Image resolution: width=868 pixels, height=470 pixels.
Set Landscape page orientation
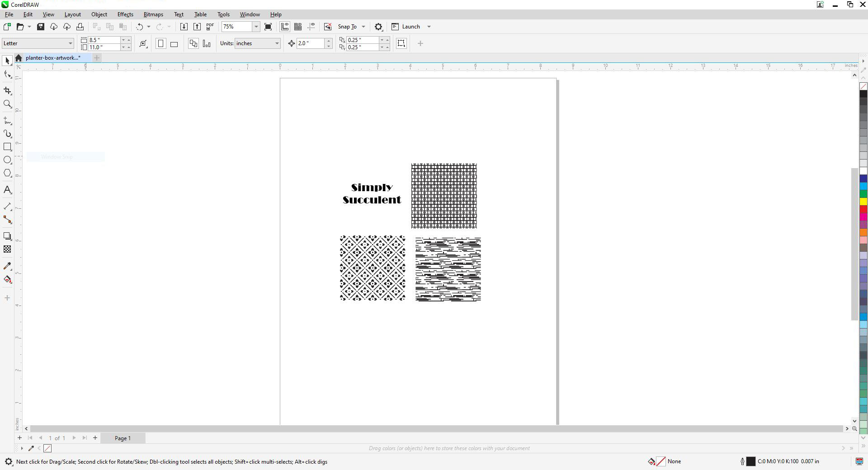tap(174, 43)
